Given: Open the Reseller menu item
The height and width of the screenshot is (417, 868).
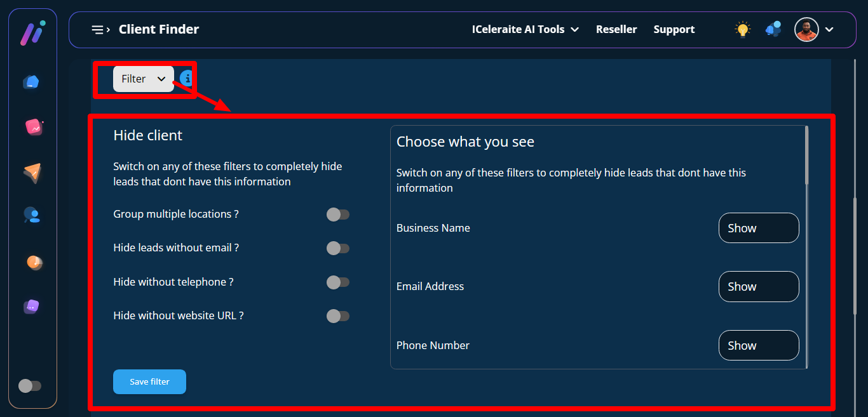Looking at the screenshot, I should point(616,29).
